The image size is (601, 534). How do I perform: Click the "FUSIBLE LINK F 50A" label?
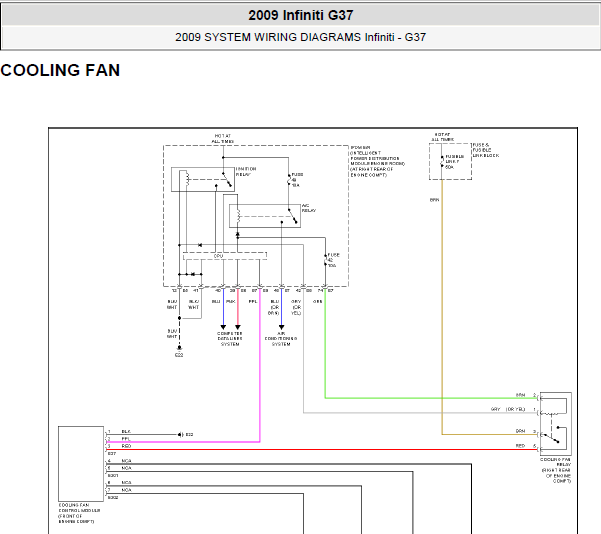pos(455,162)
